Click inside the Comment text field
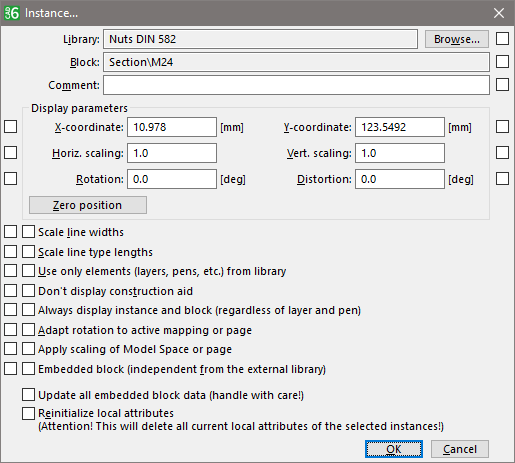The width and height of the screenshot is (515, 463). pyautogui.click(x=296, y=85)
